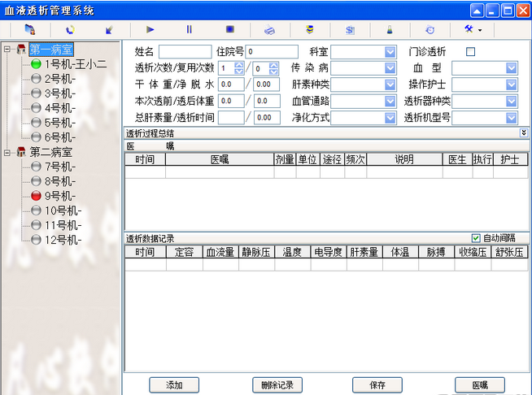The image size is (532, 395).
Task: Open the 操作护士 dropdown
Action: pyautogui.click(x=512, y=85)
